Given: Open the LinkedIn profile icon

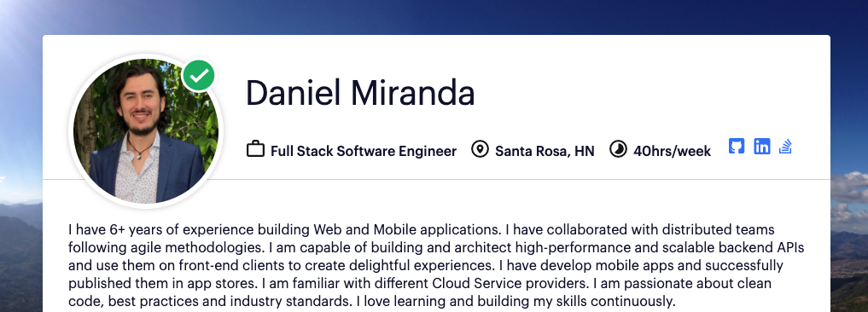Looking at the screenshot, I should click(761, 147).
